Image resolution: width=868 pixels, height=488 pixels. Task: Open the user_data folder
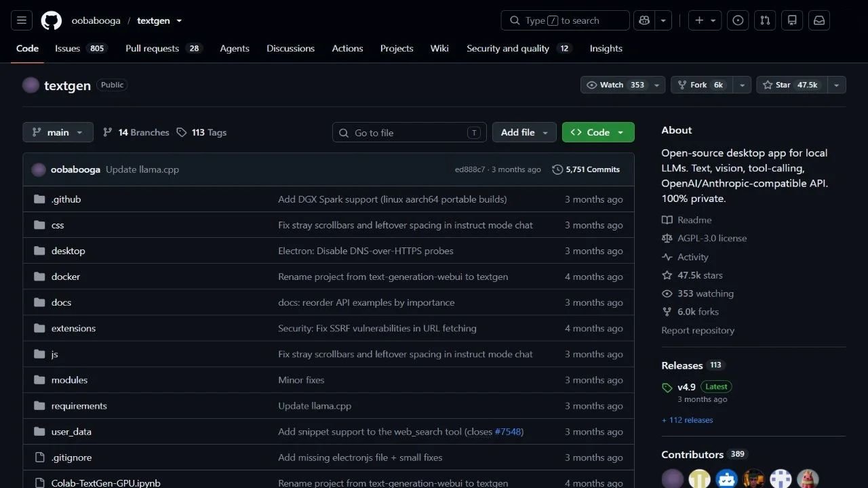click(71, 432)
